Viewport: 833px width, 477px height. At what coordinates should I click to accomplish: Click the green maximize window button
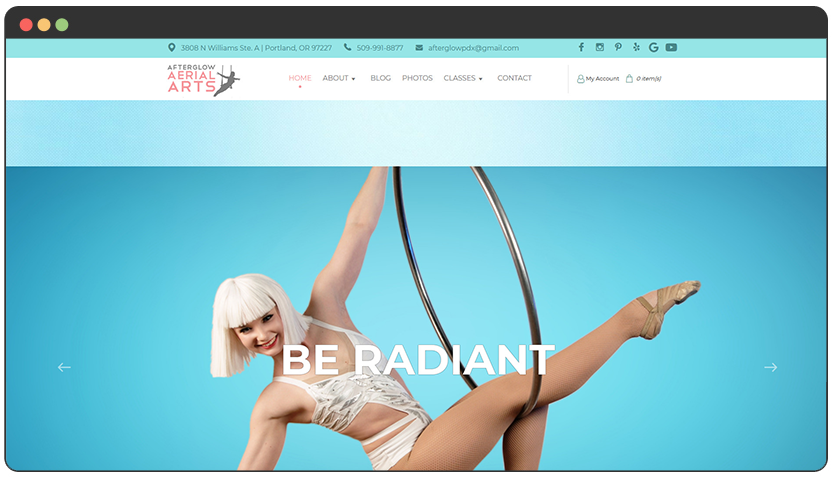click(62, 24)
